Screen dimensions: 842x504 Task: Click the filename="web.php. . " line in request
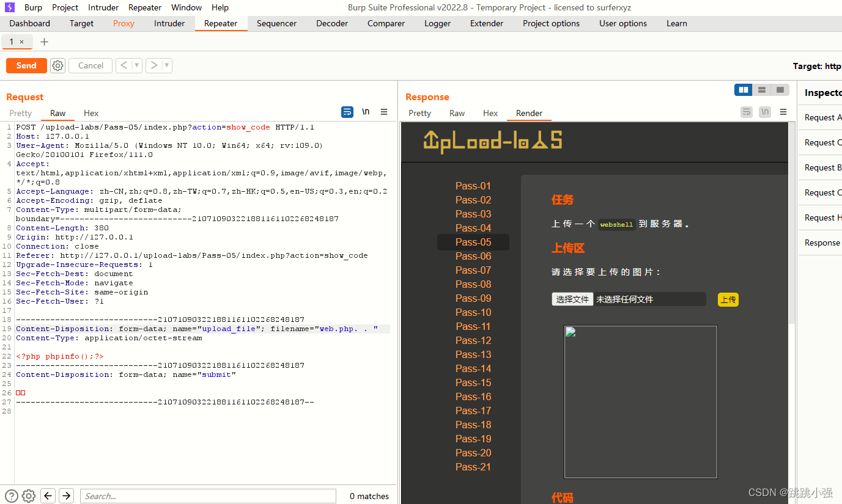pos(197,329)
